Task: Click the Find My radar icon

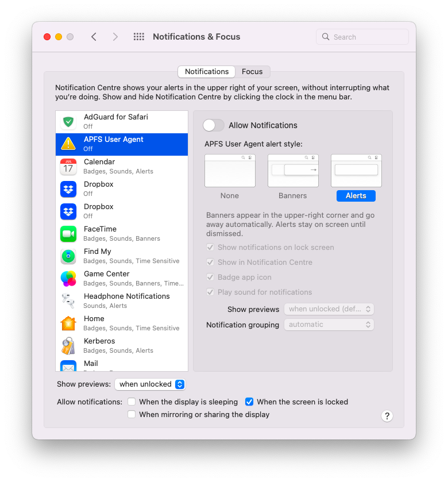Action: click(x=68, y=256)
